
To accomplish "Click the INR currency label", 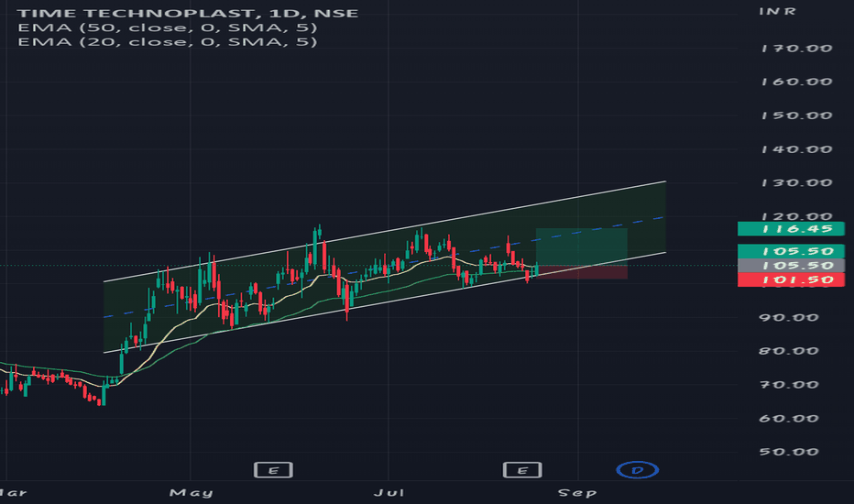I will point(778,11).
